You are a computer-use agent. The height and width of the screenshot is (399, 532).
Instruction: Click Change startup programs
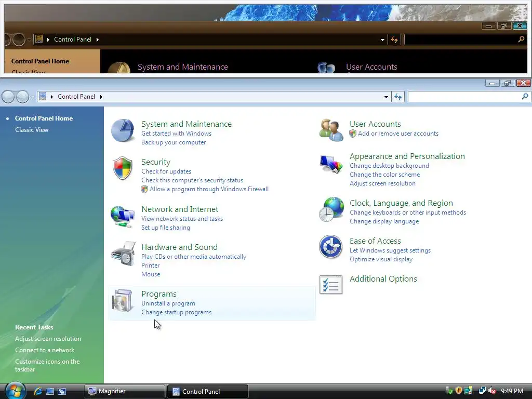click(177, 312)
